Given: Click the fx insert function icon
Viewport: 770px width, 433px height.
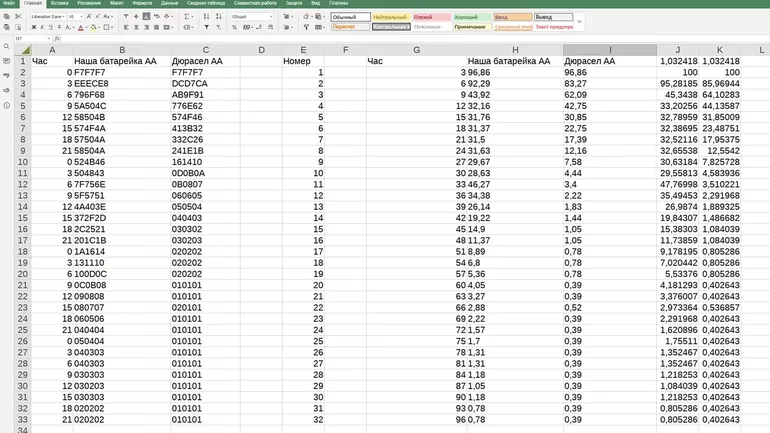Looking at the screenshot, I should (x=57, y=38).
